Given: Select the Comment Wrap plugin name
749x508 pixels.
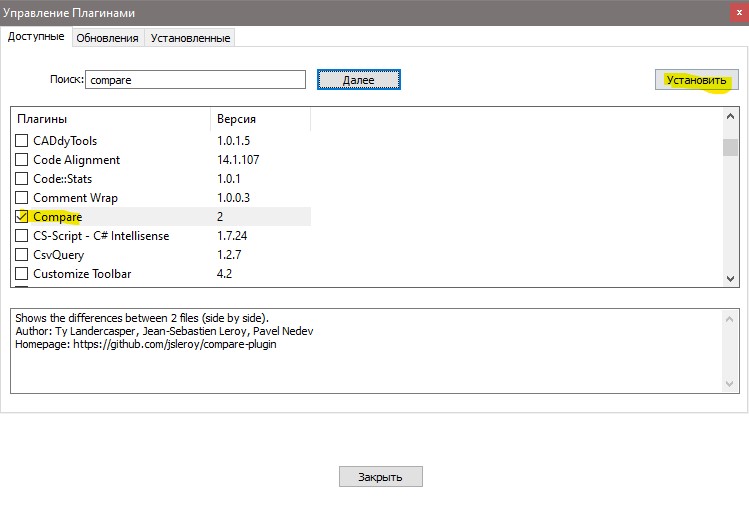Looking at the screenshot, I should 75,198.
